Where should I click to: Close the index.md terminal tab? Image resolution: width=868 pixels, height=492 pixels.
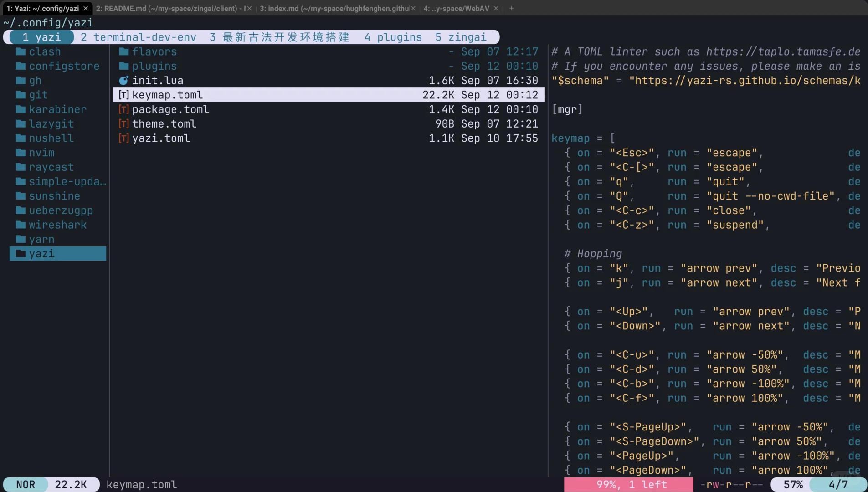[413, 8]
